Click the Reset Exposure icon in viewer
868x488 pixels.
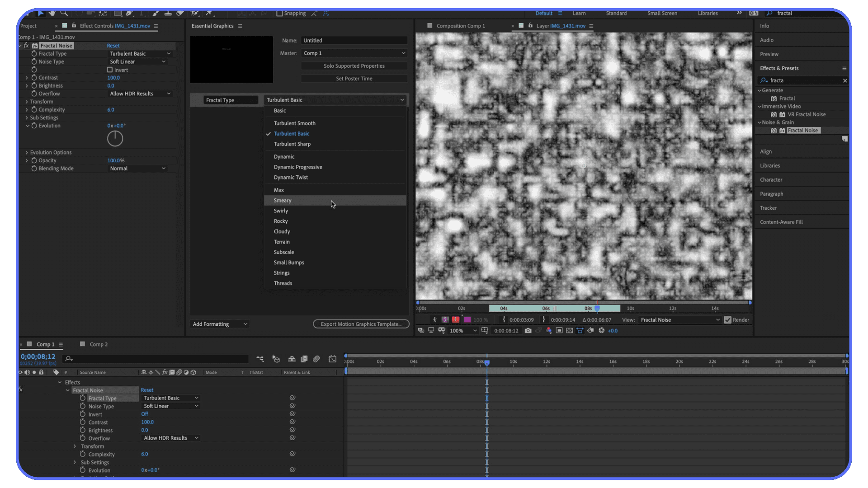601,331
